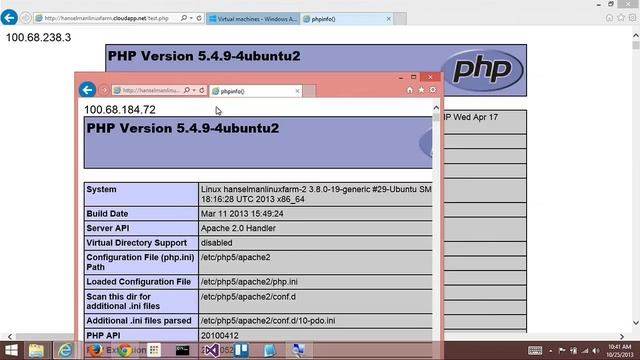Expand address dropdown arrow in the background window

point(191,18)
